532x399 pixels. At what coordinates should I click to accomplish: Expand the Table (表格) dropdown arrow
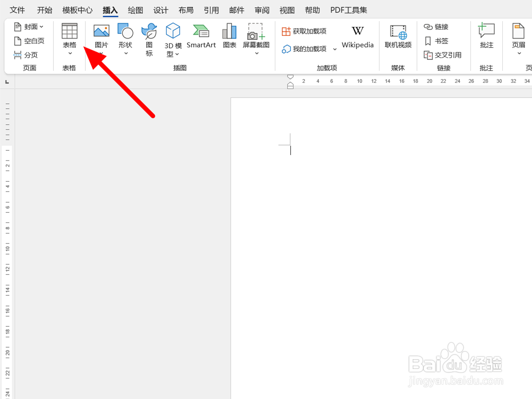[x=70, y=54]
